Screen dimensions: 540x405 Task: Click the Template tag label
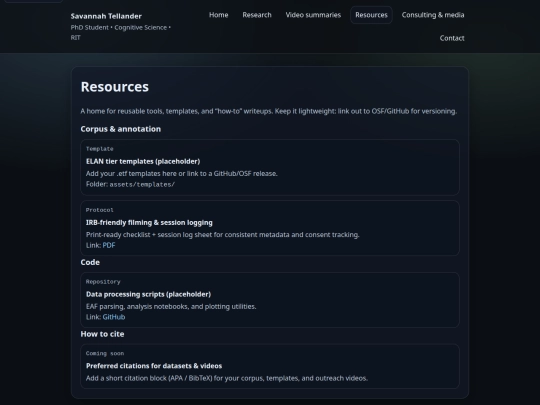(100, 149)
